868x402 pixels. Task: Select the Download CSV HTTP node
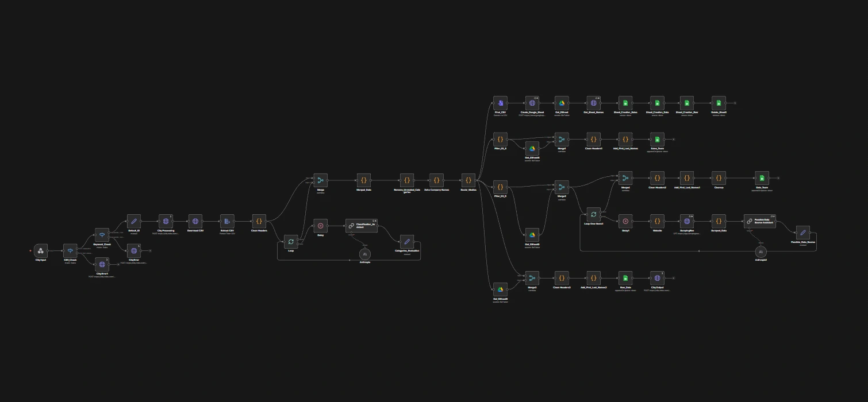(195, 221)
